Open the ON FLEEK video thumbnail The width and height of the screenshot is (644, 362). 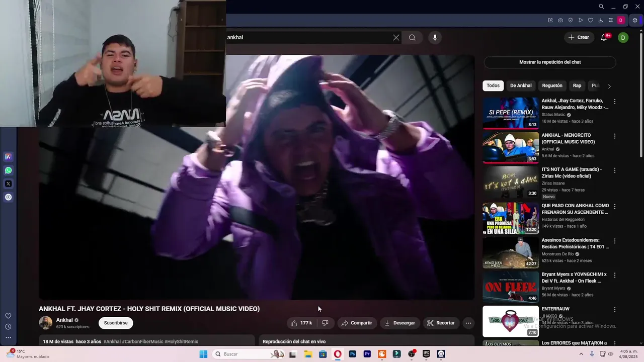tap(511, 287)
